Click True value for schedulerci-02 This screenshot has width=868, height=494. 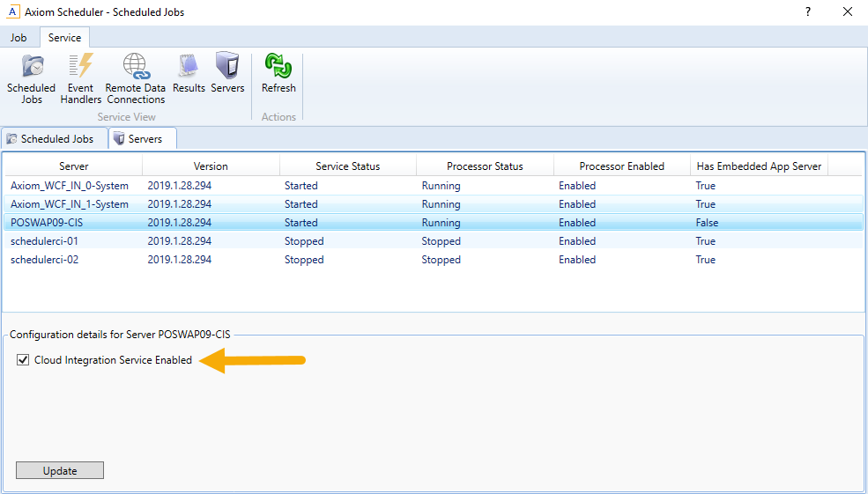[x=705, y=260]
